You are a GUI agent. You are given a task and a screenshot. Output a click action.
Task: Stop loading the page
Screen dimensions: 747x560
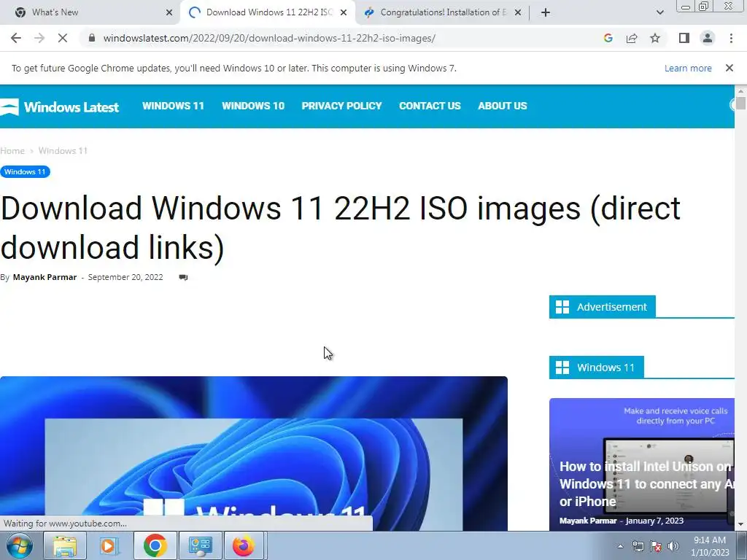coord(63,38)
